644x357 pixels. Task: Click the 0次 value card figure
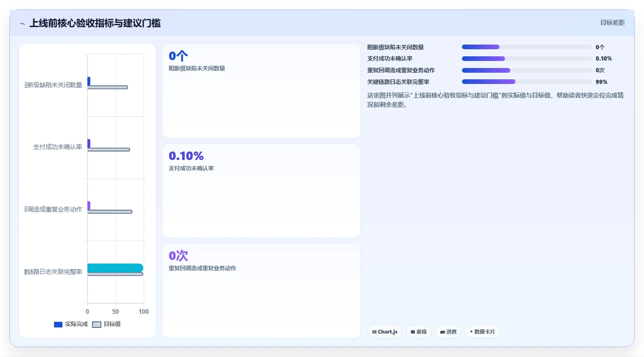[x=178, y=256]
